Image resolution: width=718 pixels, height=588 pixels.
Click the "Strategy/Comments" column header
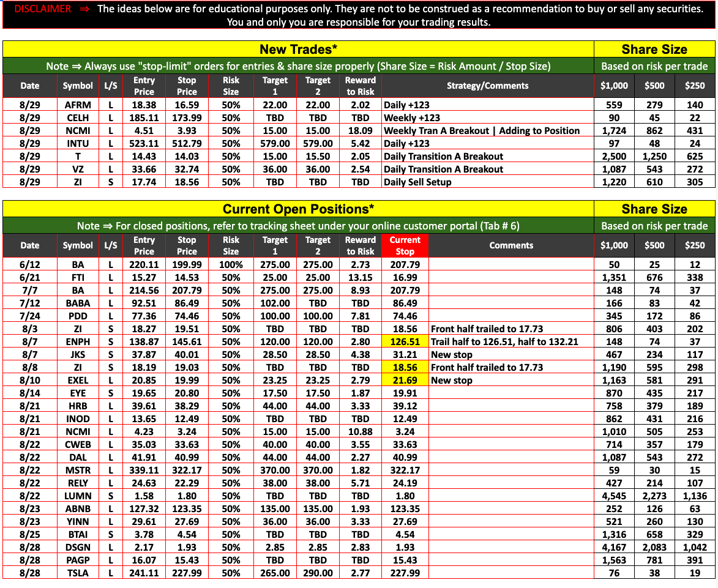pyautogui.click(x=487, y=86)
